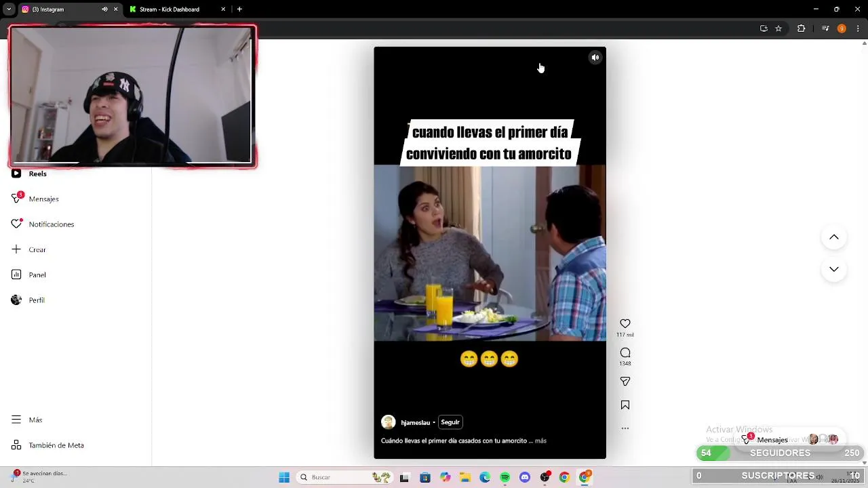Open Discord from the taskbar
Viewport: 868px width, 488px height.
pyautogui.click(x=525, y=477)
